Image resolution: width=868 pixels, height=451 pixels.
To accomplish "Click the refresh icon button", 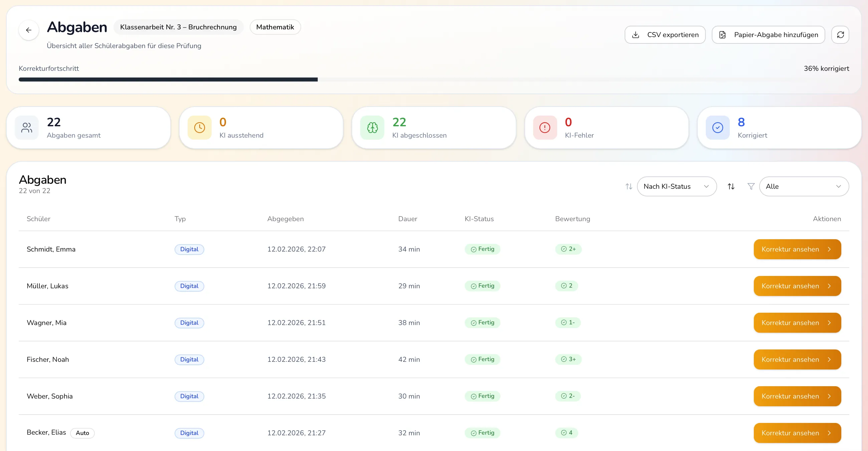I will pos(840,35).
